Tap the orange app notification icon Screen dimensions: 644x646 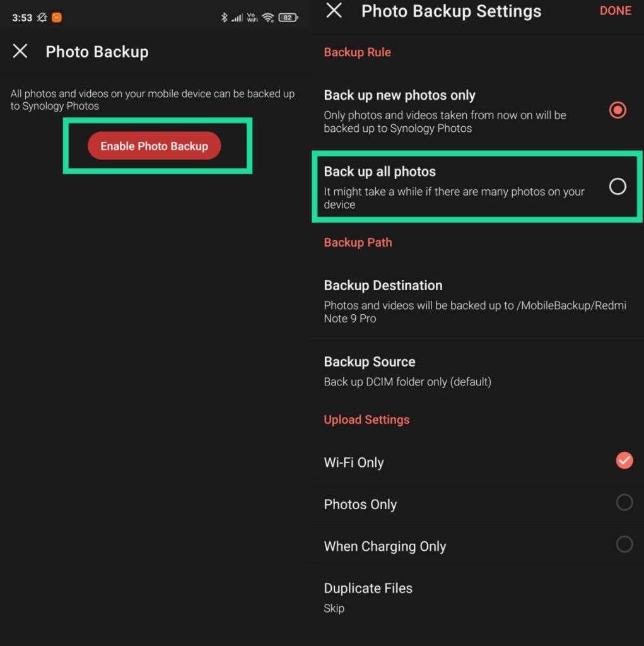pos(57,18)
